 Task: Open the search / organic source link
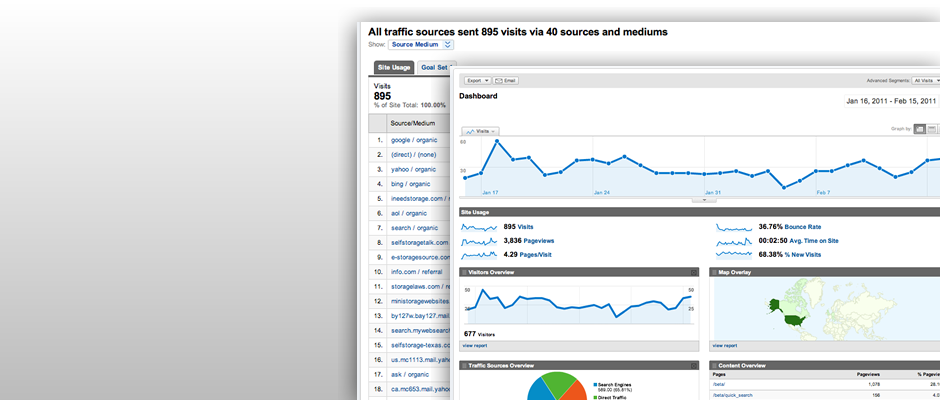pos(414,228)
